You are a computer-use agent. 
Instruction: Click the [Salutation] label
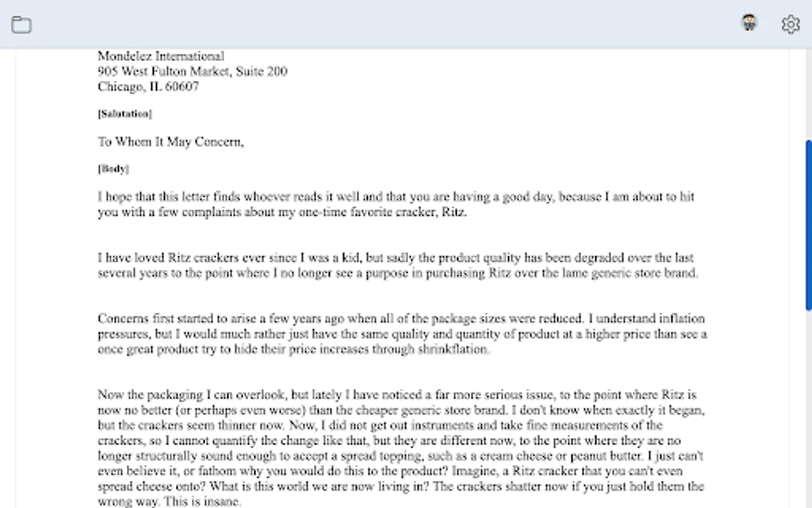tap(125, 113)
